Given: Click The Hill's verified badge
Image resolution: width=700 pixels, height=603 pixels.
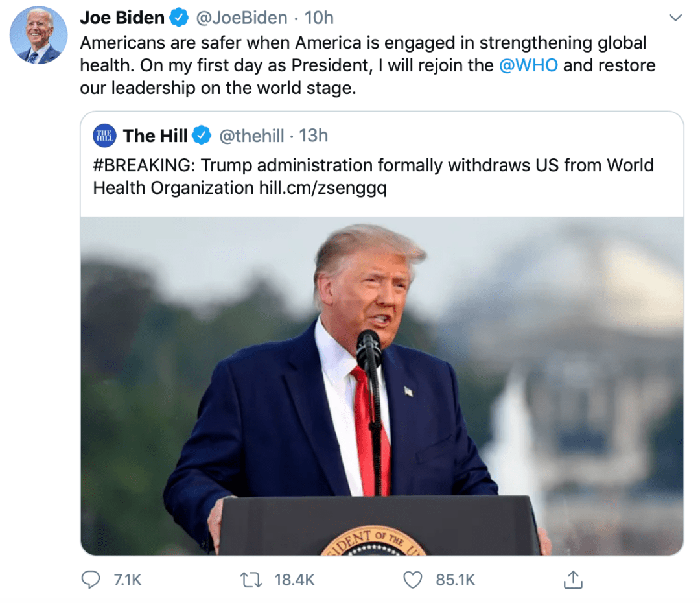Looking at the screenshot, I should click(x=202, y=136).
